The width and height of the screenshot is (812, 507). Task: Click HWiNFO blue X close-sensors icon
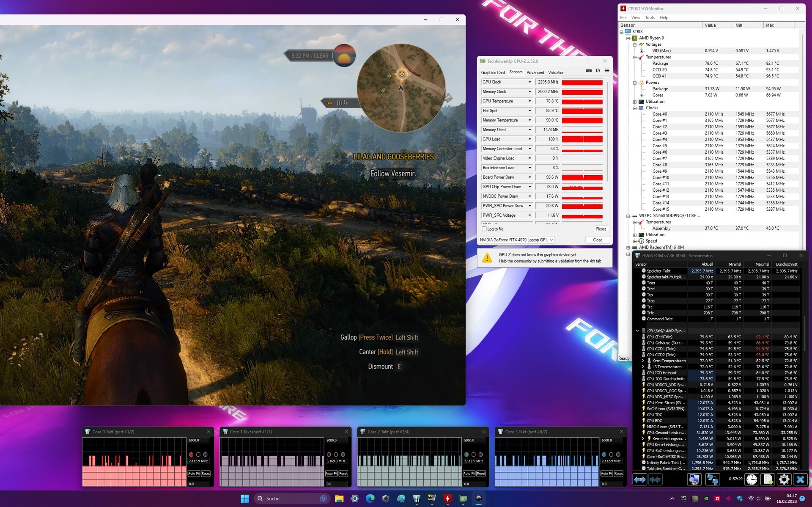coord(800,479)
